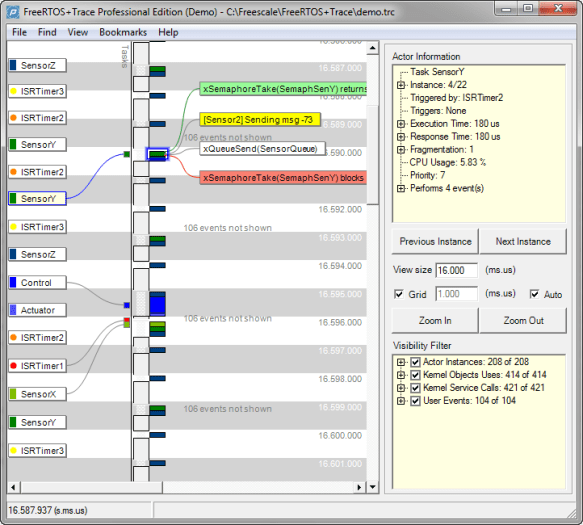Uncheck Kernel Objects Uses visibility checkbox
583x525 pixels.
click(415, 375)
